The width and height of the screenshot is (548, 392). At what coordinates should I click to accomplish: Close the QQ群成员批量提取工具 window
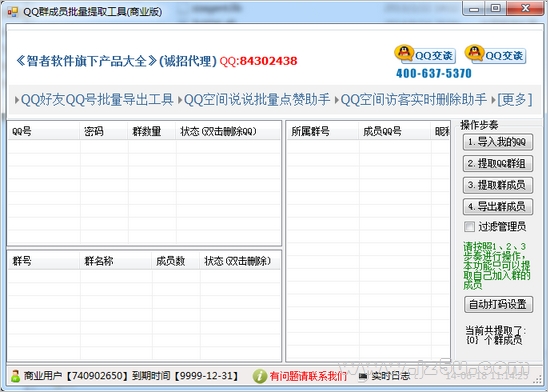click(525, 8)
